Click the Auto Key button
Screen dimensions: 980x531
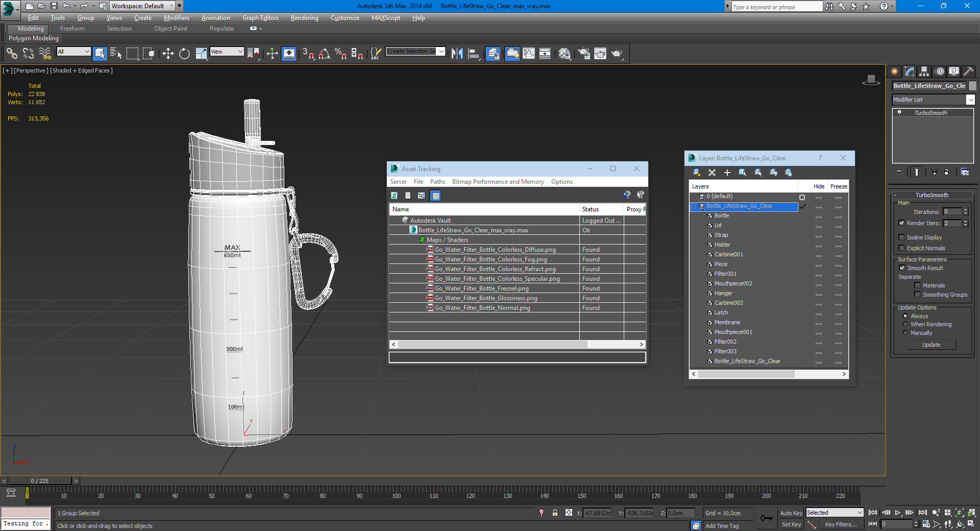[791, 513]
